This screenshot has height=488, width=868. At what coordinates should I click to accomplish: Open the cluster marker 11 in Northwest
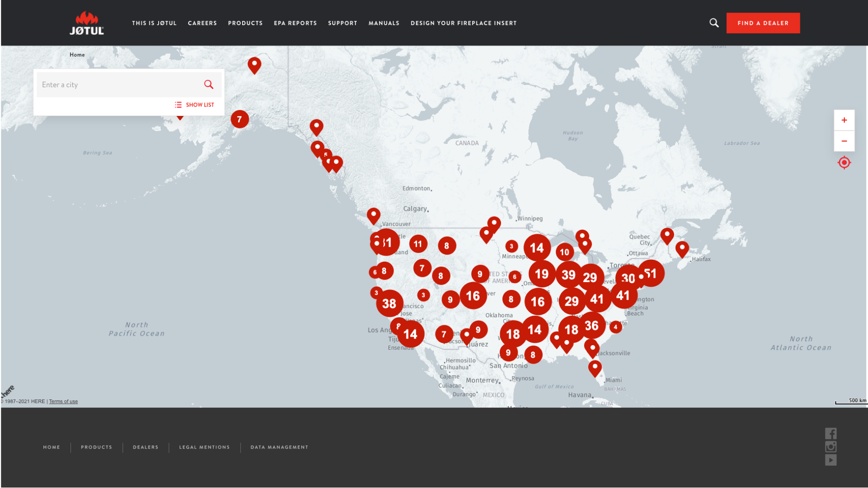pos(418,244)
